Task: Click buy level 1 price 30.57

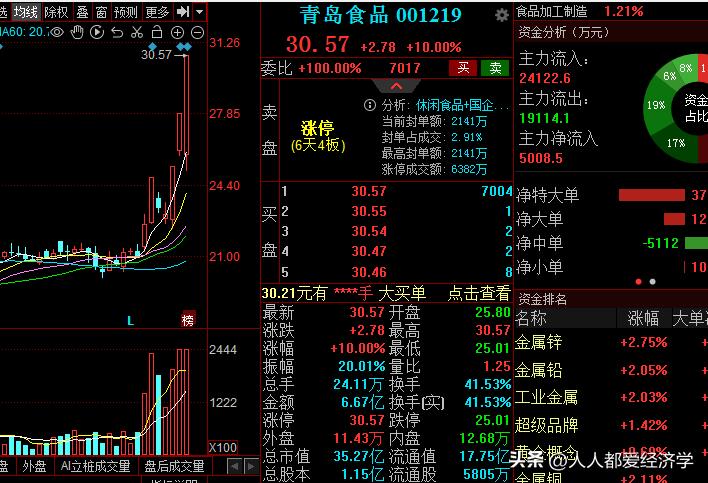Action: point(369,191)
